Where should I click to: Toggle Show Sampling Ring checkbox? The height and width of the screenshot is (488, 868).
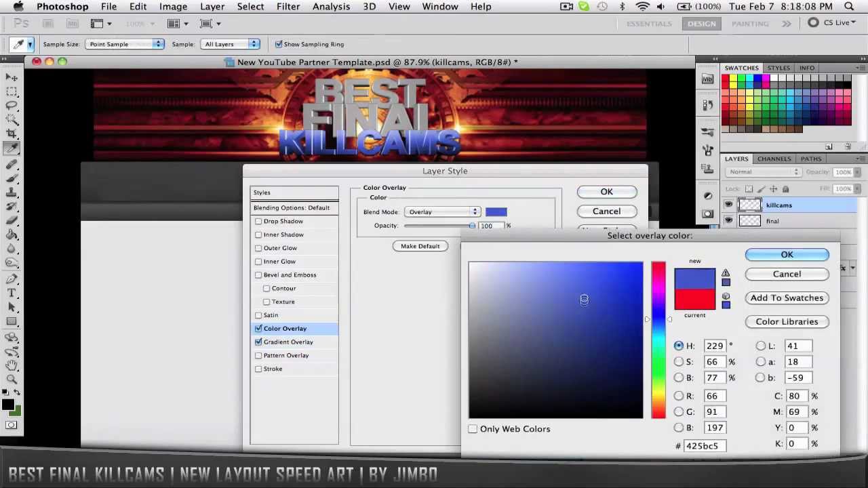click(x=279, y=44)
